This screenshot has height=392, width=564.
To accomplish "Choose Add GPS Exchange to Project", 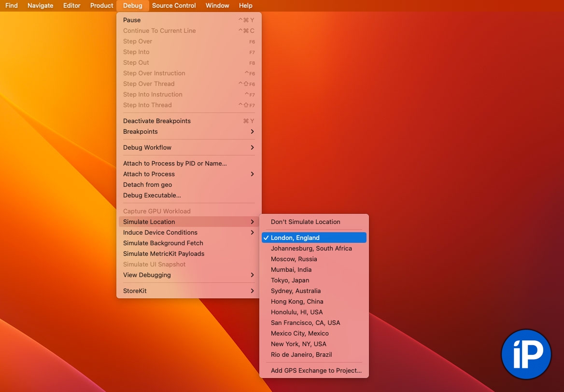I will (x=316, y=371).
